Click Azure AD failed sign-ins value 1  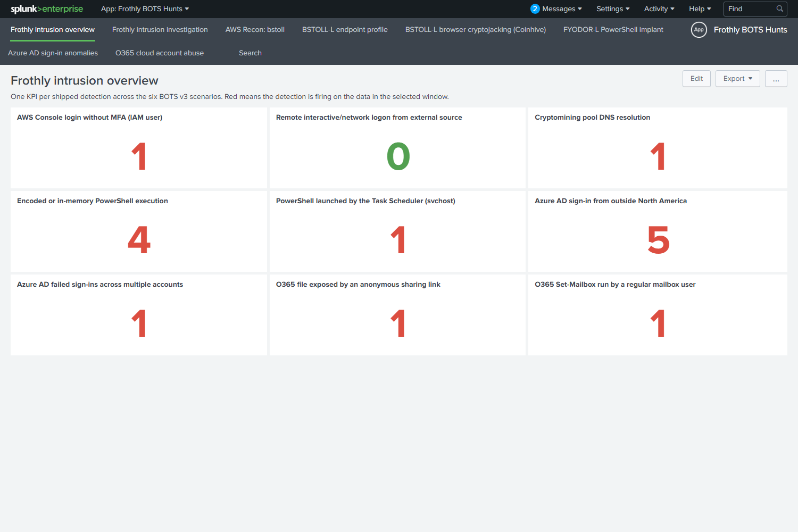coord(139,323)
